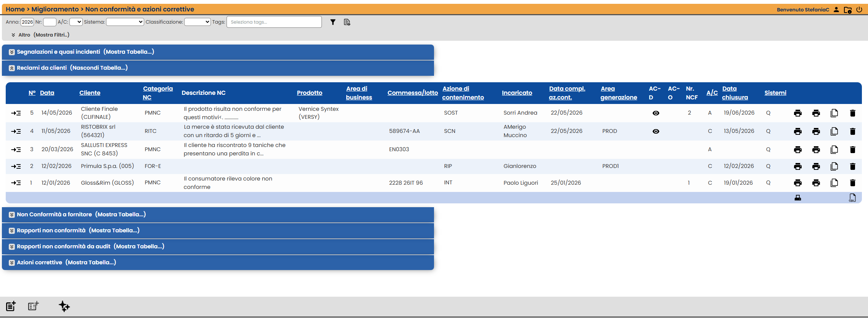Duplicate the Cliente Finale complaint with copy icon
Viewport: 868px width, 318px height.
tap(834, 113)
